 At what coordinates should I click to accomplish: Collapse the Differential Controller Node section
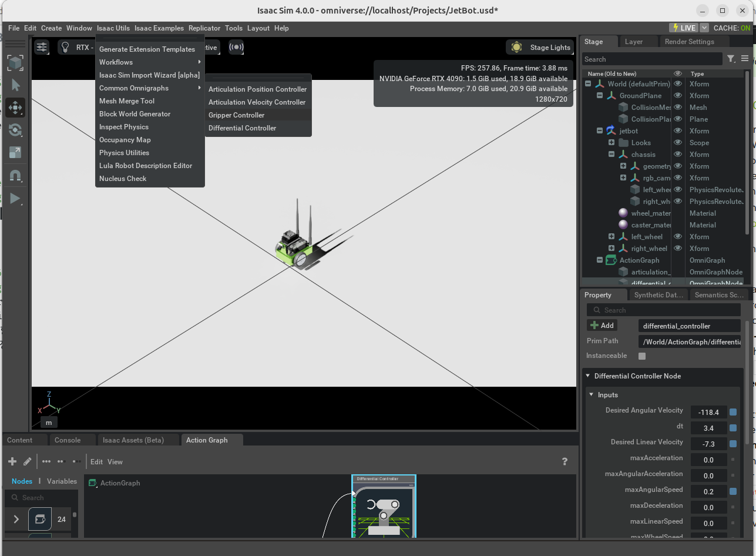588,376
